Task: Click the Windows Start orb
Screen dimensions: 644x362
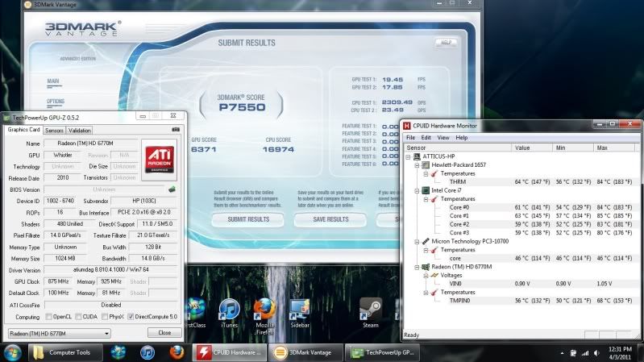Action: 12,352
